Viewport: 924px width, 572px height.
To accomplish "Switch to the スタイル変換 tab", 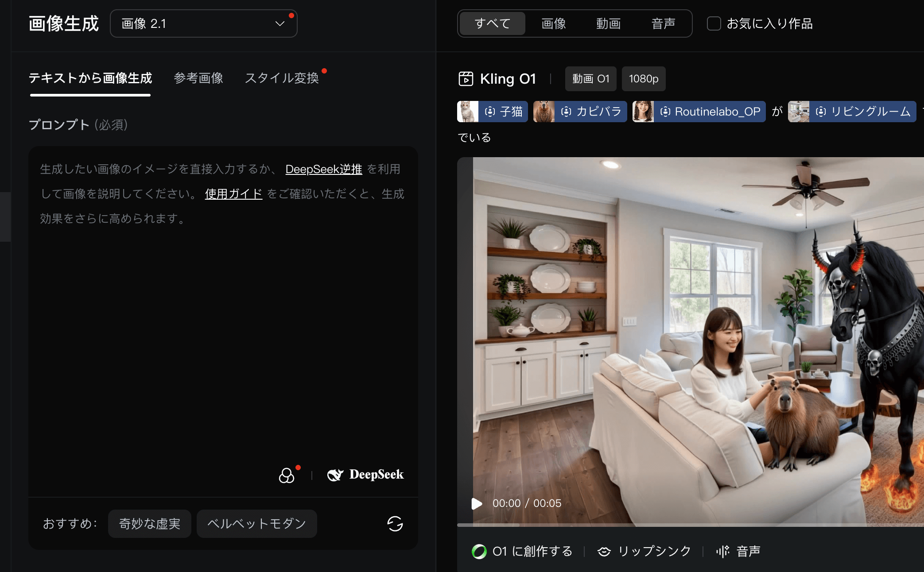I will tap(282, 78).
